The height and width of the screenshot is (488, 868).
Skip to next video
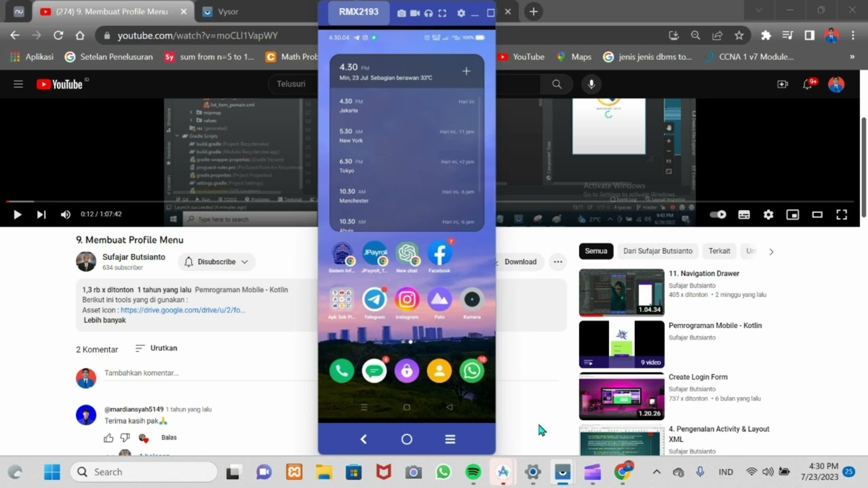tap(41, 214)
